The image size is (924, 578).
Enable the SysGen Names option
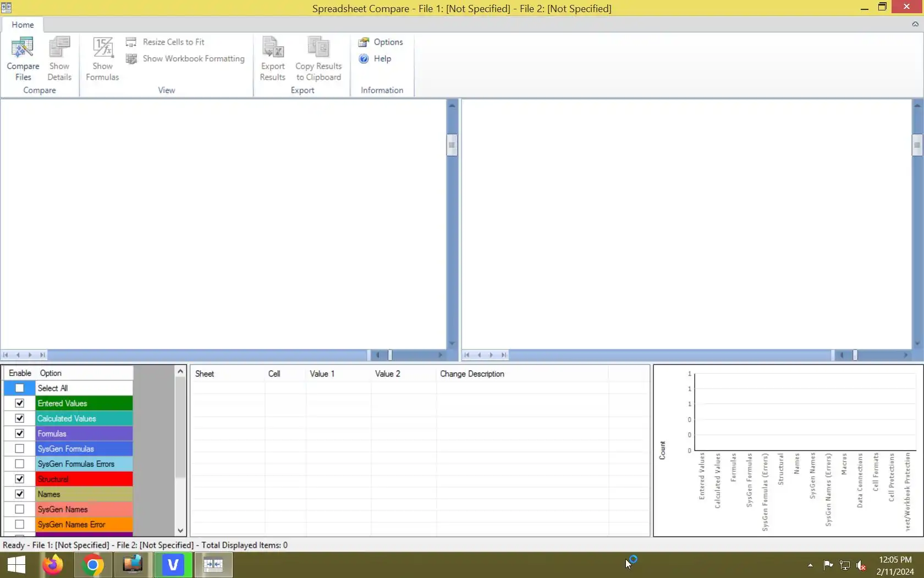pos(20,509)
